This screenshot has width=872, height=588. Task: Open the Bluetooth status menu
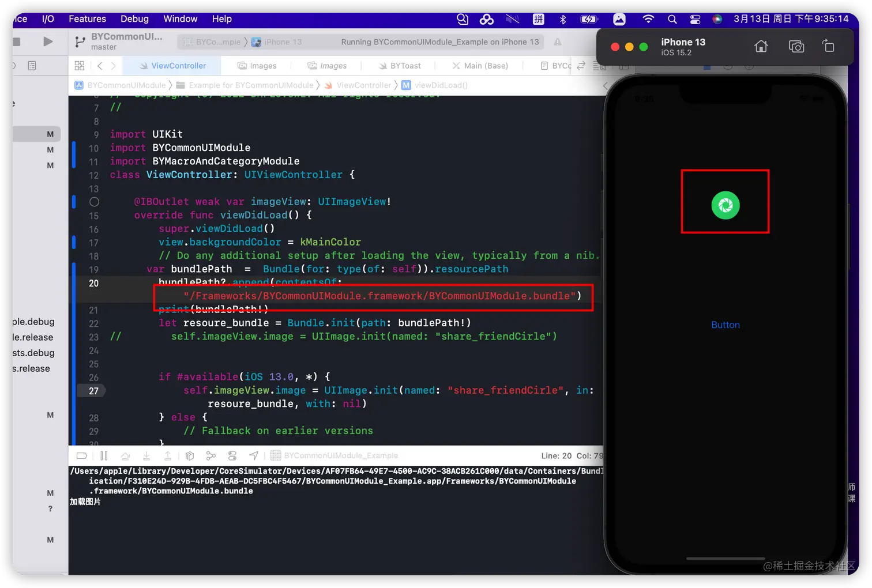click(x=563, y=19)
